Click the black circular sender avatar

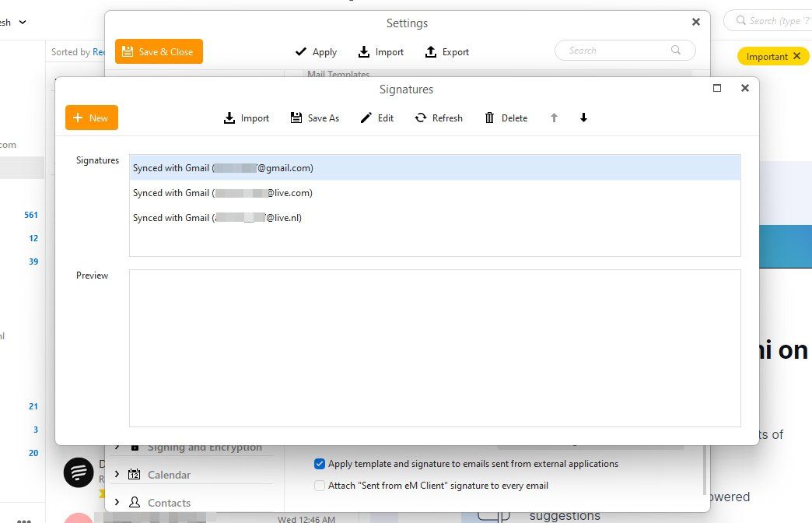click(x=79, y=472)
